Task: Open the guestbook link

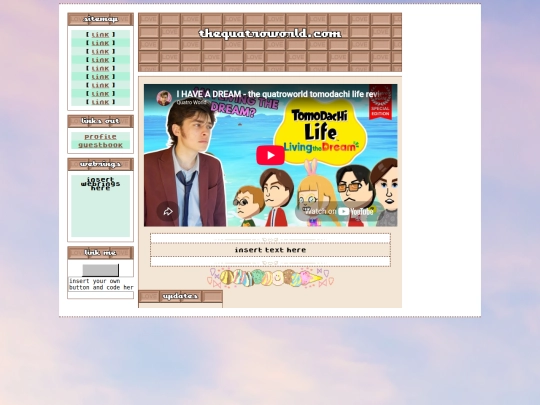Action: 100,145
